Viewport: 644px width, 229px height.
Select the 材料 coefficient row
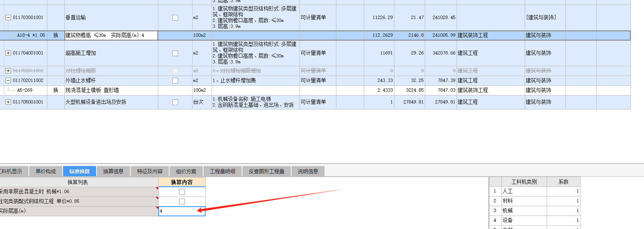pos(535,201)
